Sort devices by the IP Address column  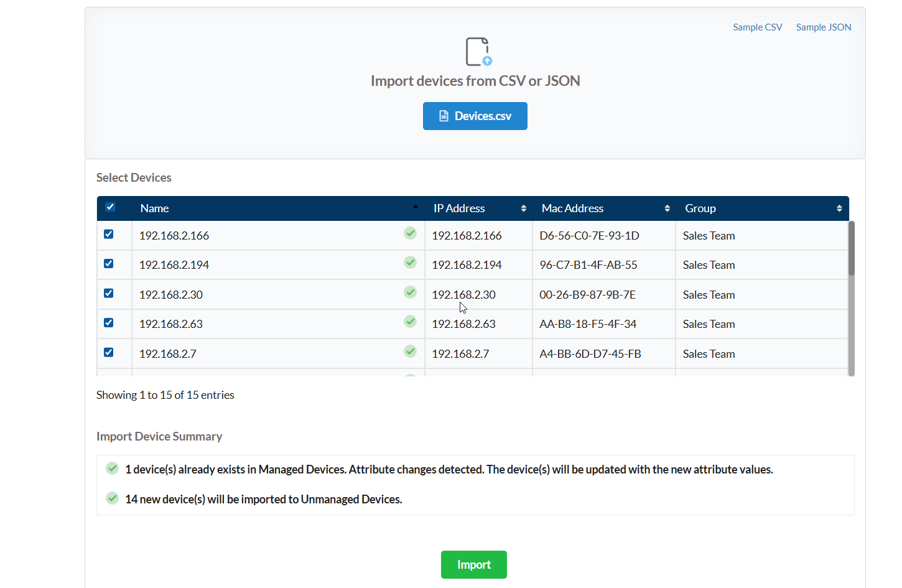(x=459, y=208)
